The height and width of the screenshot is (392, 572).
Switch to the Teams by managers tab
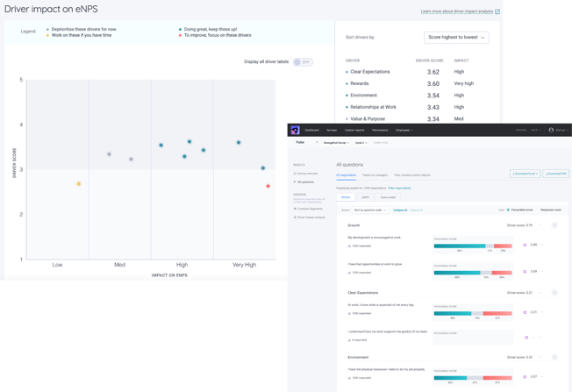pos(375,175)
